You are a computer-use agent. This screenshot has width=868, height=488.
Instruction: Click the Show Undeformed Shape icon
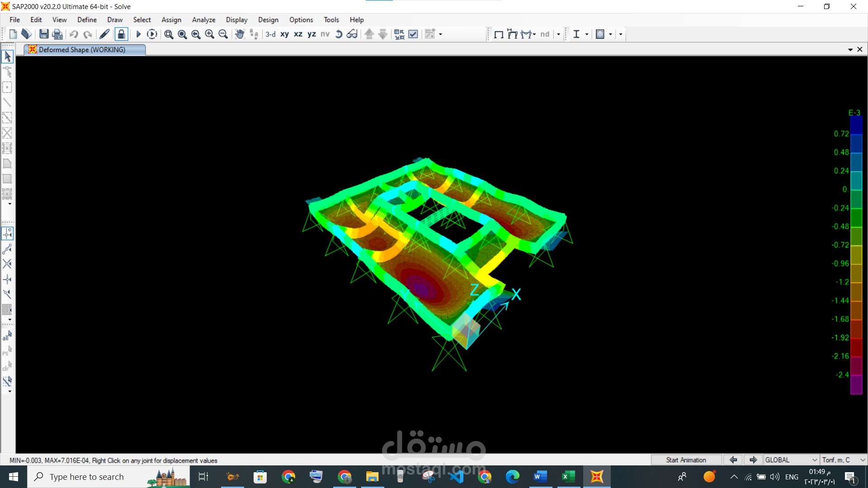(499, 34)
